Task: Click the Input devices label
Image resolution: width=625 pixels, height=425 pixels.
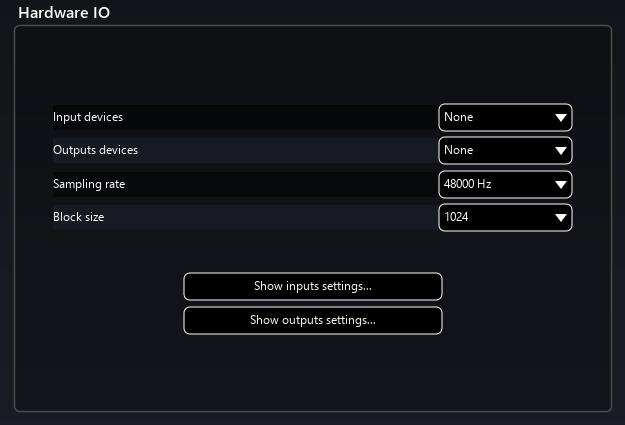Action: [88, 117]
